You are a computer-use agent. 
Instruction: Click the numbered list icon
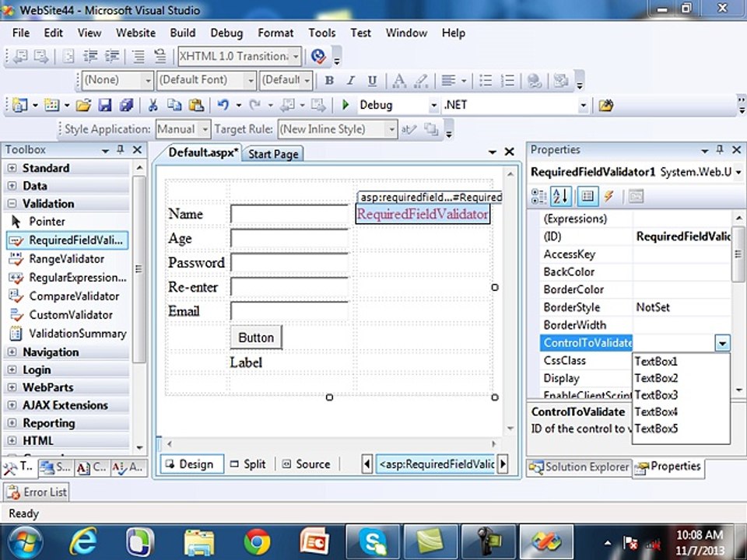(508, 80)
